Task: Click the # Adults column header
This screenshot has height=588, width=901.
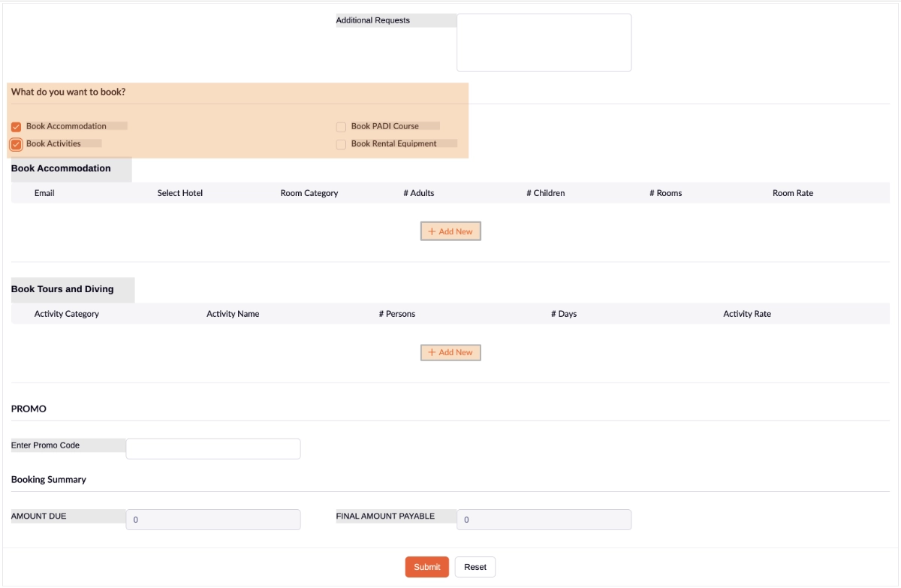Action: [x=419, y=193]
